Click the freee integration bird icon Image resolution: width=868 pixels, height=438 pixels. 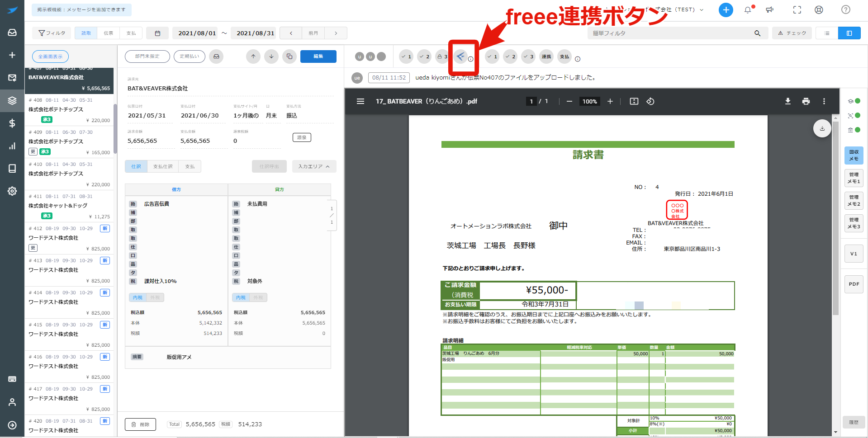point(460,57)
